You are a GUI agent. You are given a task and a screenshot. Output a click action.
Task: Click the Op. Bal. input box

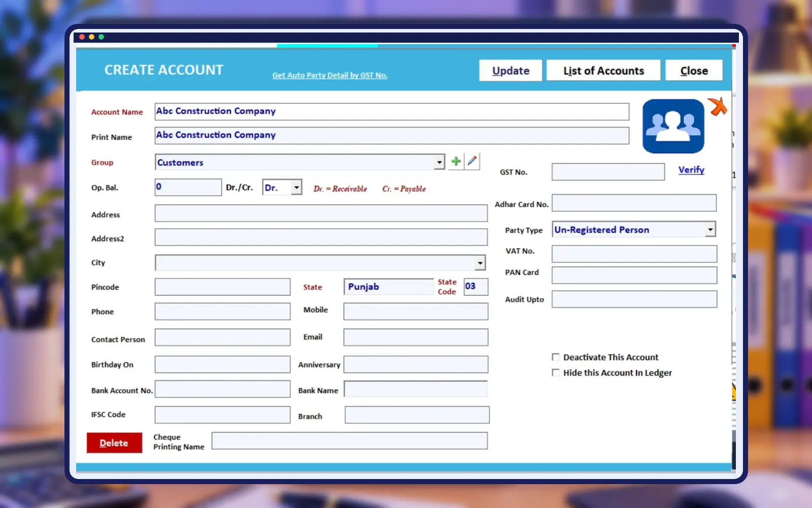pyautogui.click(x=188, y=187)
